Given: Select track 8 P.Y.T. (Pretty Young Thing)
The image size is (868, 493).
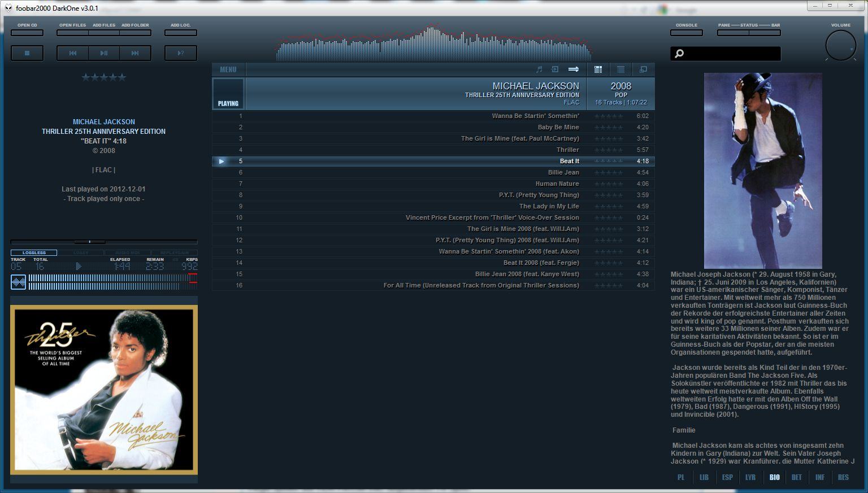Looking at the screenshot, I should (x=433, y=195).
